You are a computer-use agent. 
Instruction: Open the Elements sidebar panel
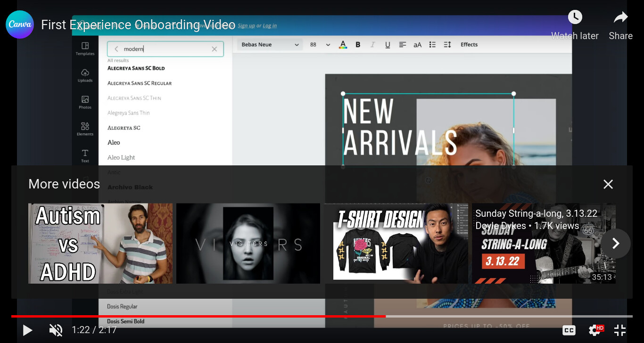pos(85,129)
